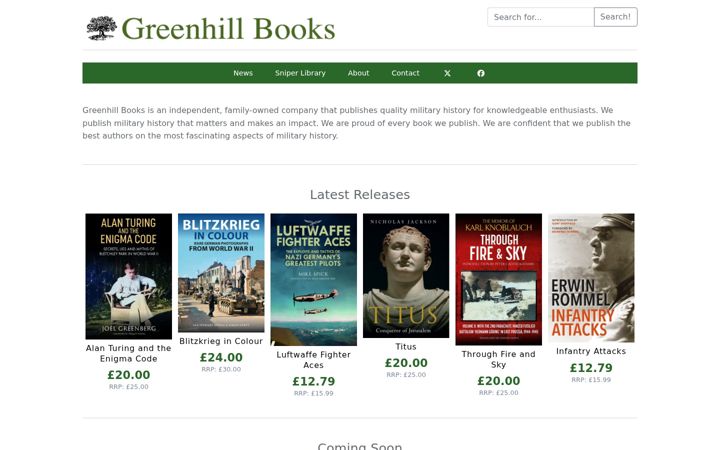Open the Titus book cover
Screen dimensions: 720x450
(x=406, y=276)
